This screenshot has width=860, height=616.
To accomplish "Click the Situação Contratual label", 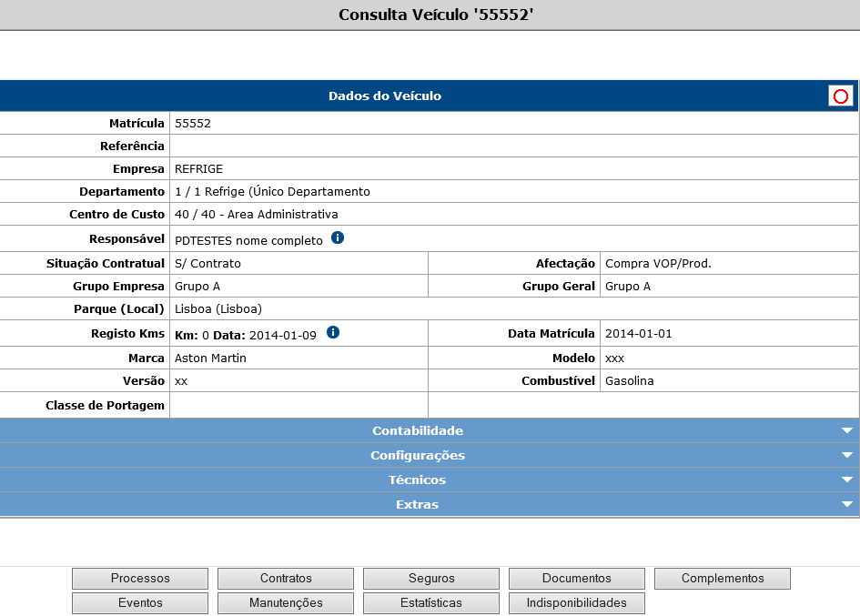I will (x=106, y=263).
